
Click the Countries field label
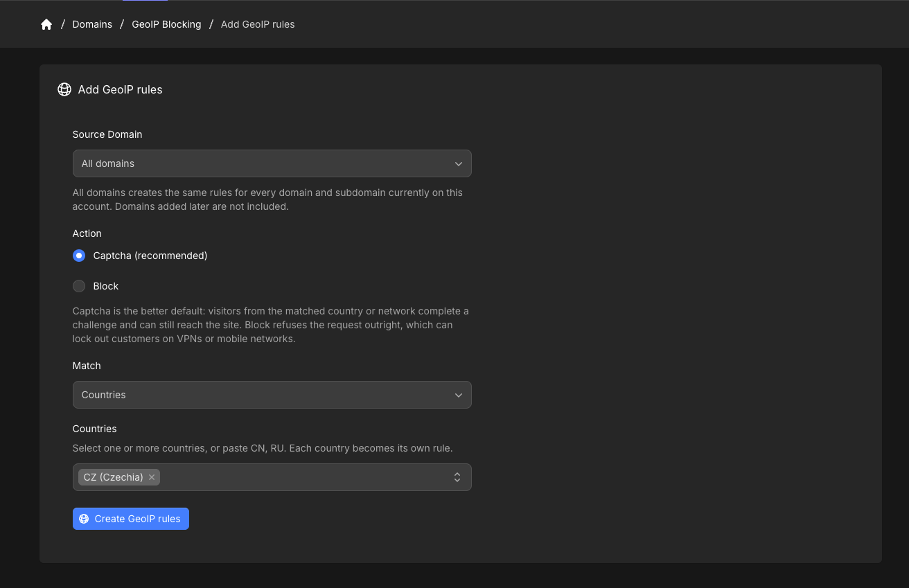95,429
